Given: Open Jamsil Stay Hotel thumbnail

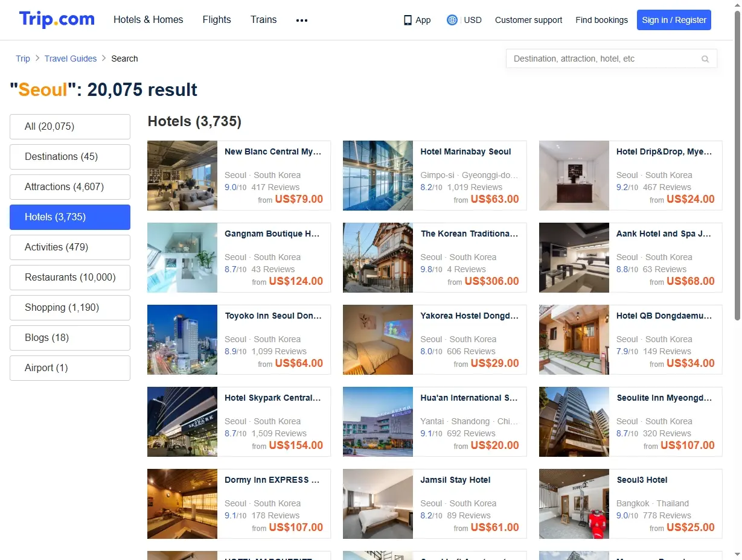Looking at the screenshot, I should [378, 504].
